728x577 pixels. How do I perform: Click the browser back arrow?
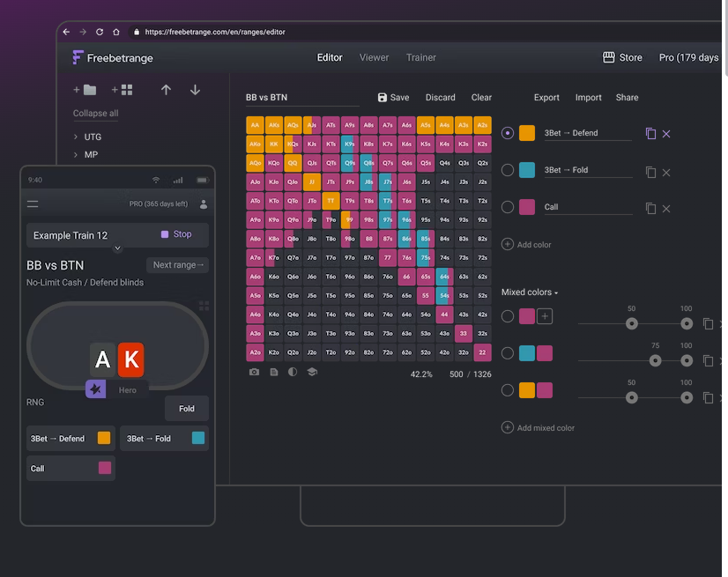coord(66,32)
